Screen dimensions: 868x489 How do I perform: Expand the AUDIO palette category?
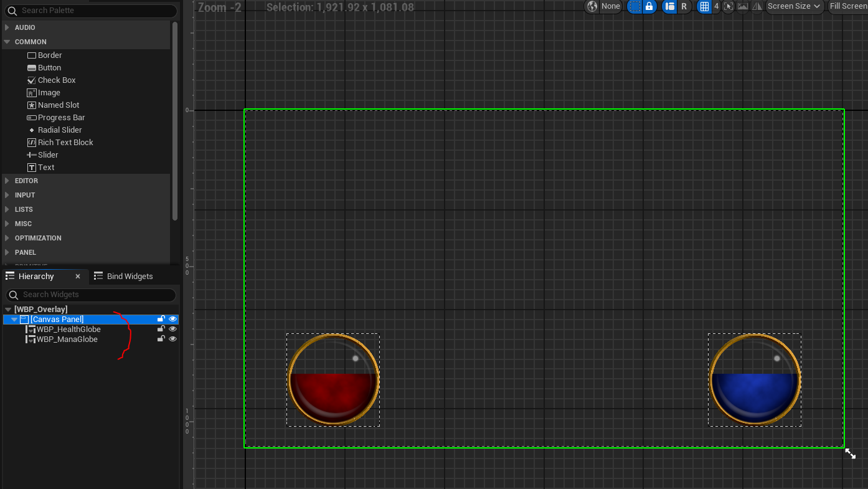click(x=7, y=27)
